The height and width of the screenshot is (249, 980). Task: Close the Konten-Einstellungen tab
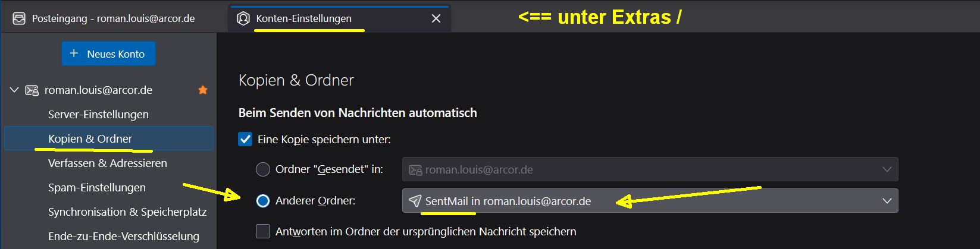436,18
